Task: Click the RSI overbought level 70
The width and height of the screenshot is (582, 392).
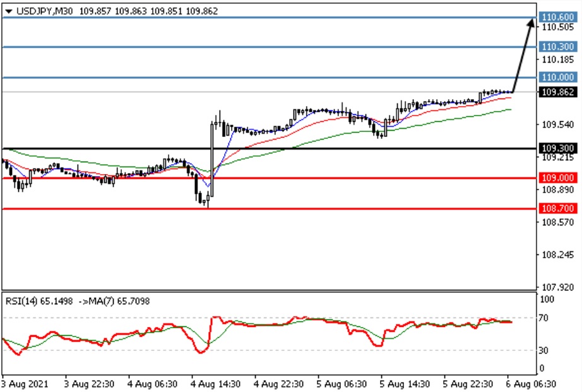Action: point(543,318)
